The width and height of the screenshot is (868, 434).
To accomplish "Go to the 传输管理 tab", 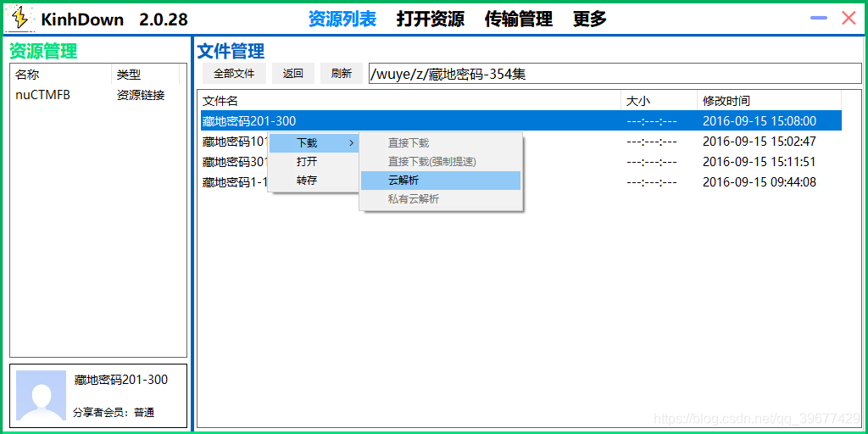I will pos(518,19).
